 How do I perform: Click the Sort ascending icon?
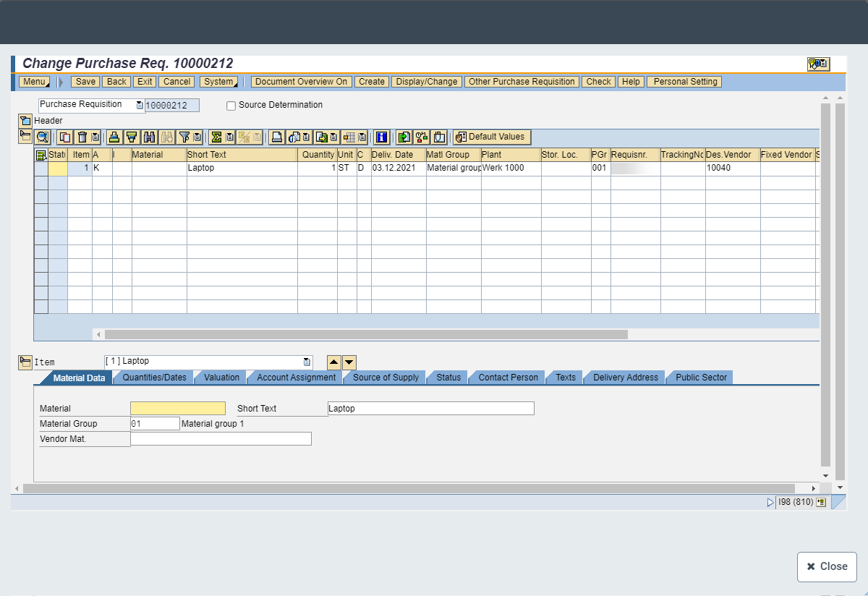click(114, 137)
